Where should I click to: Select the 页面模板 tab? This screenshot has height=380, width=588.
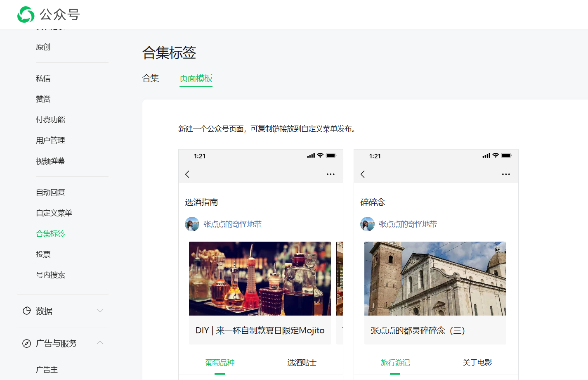coord(196,78)
